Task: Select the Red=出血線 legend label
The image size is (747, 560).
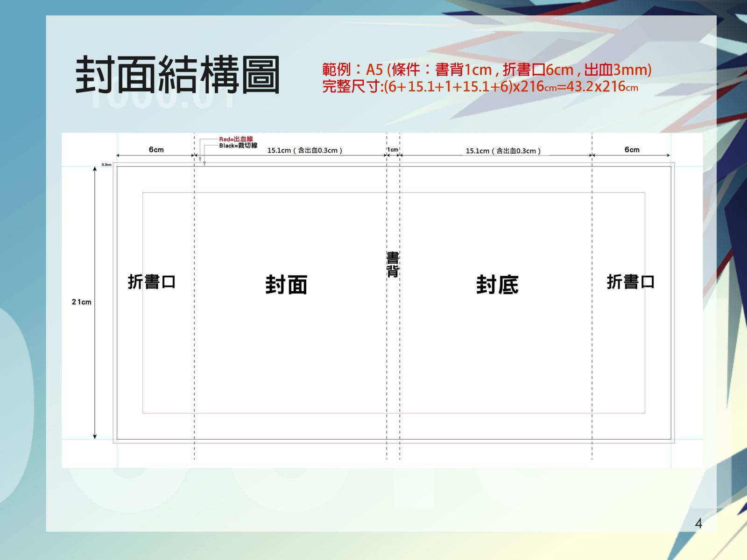Action: tap(236, 139)
